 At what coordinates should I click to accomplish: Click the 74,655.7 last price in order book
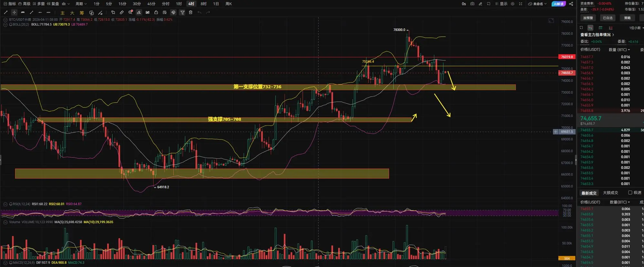point(591,119)
